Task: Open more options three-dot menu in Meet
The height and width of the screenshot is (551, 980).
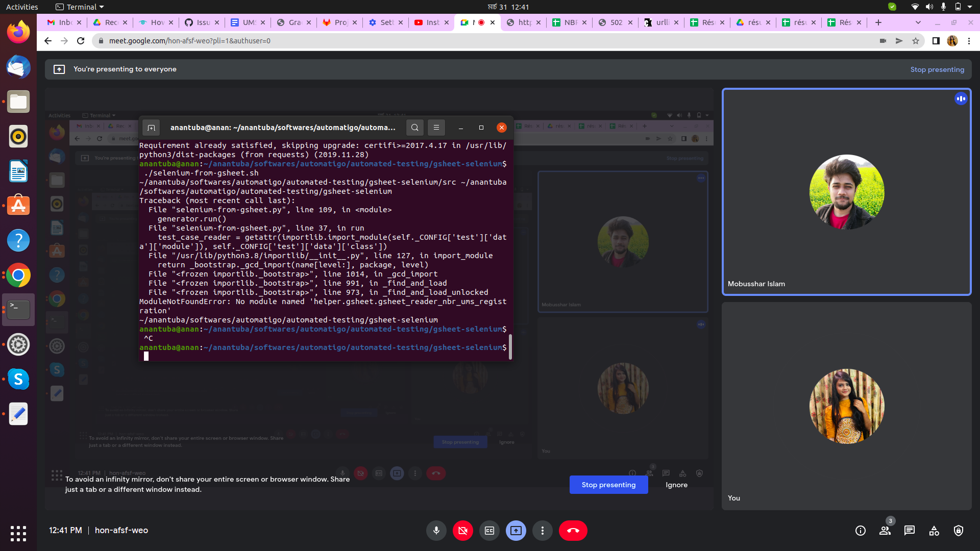Action: [x=542, y=531]
